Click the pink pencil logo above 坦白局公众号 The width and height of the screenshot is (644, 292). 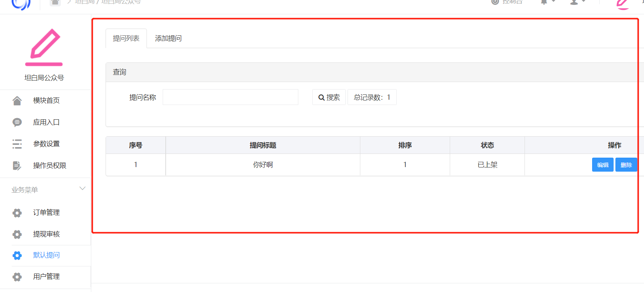(x=44, y=47)
